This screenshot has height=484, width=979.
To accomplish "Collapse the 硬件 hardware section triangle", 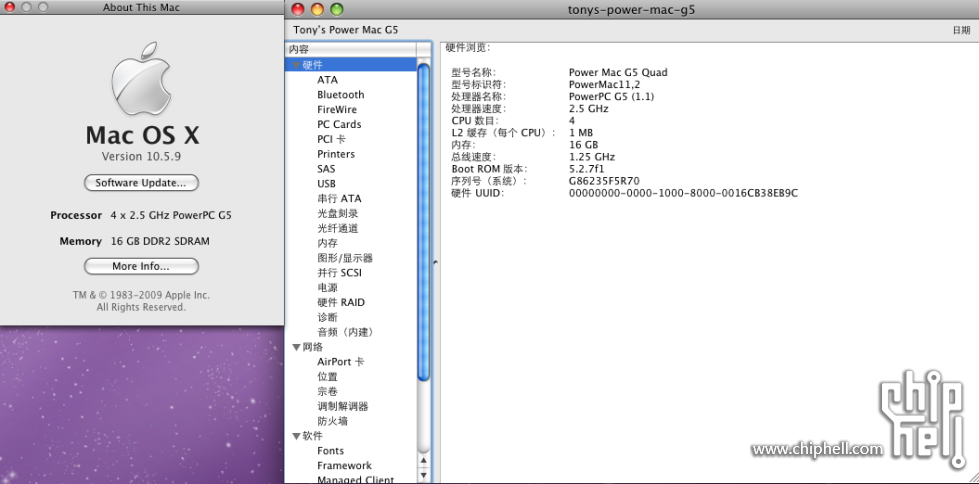I will tap(296, 65).
